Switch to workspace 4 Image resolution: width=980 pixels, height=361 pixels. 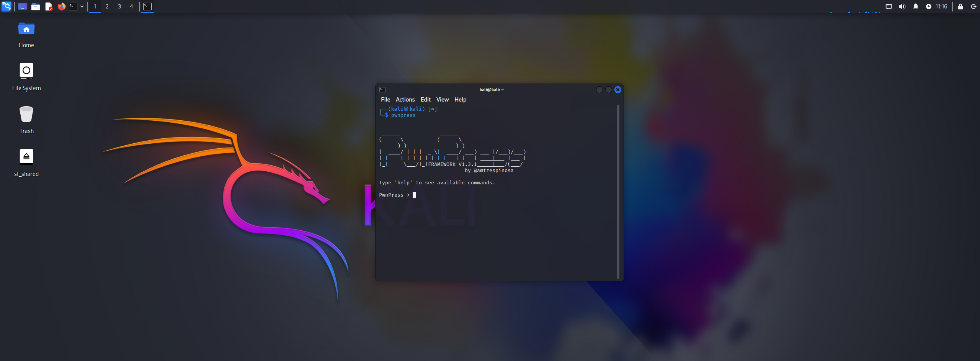coord(131,7)
